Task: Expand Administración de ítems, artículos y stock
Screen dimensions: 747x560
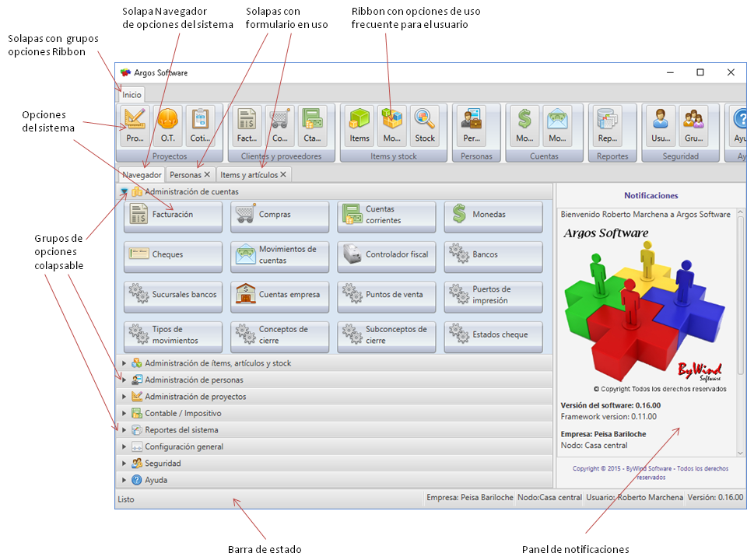Action: [x=124, y=363]
